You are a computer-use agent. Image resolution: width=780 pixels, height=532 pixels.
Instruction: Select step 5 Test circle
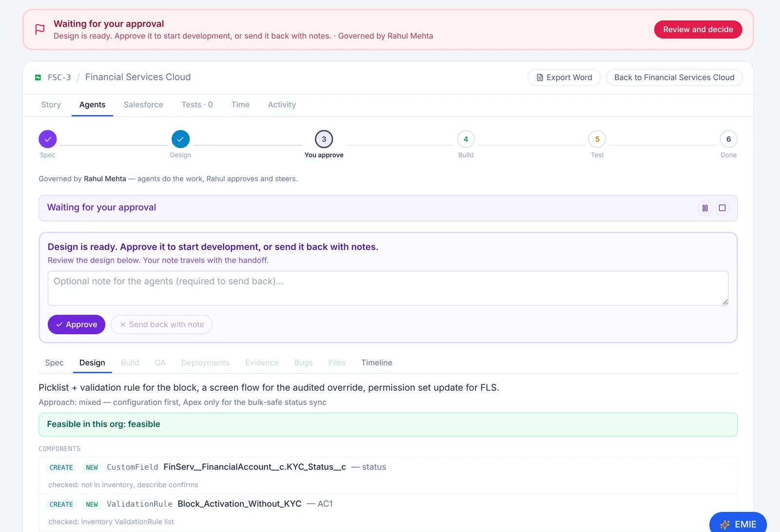[597, 139]
